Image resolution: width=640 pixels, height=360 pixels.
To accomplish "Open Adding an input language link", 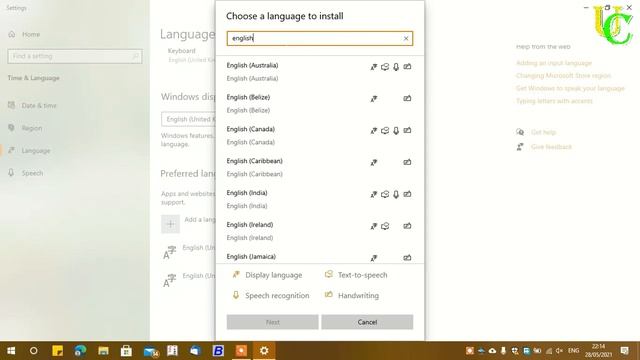I will pos(554,63).
